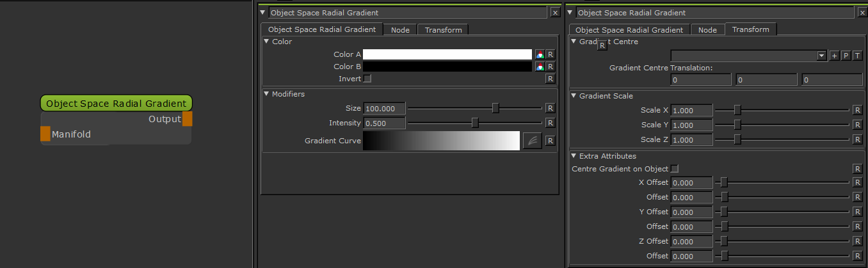868x268 pixels.
Task: Click the plus button beside Gradient Centre dropdown
Action: click(x=833, y=56)
